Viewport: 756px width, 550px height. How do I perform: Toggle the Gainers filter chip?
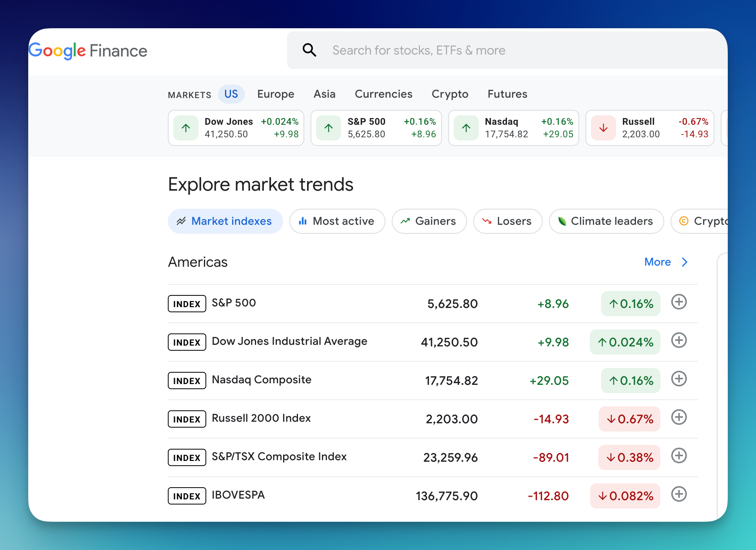pos(429,221)
